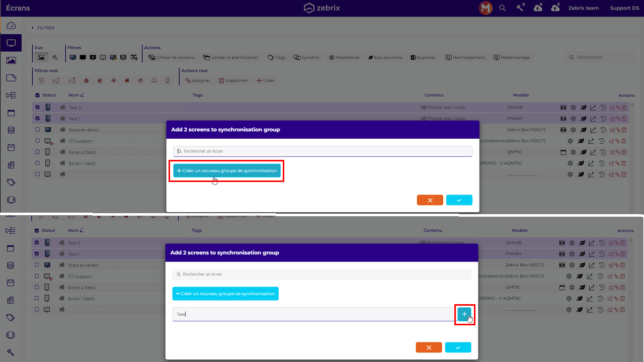Select Utiliser la planification action
Image resolution: width=644 pixels, height=362 pixels.
point(230,57)
